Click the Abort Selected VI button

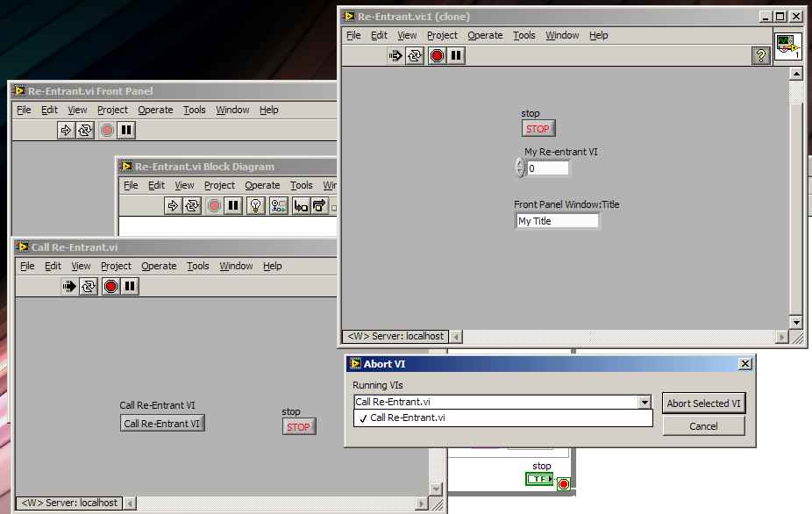703,403
